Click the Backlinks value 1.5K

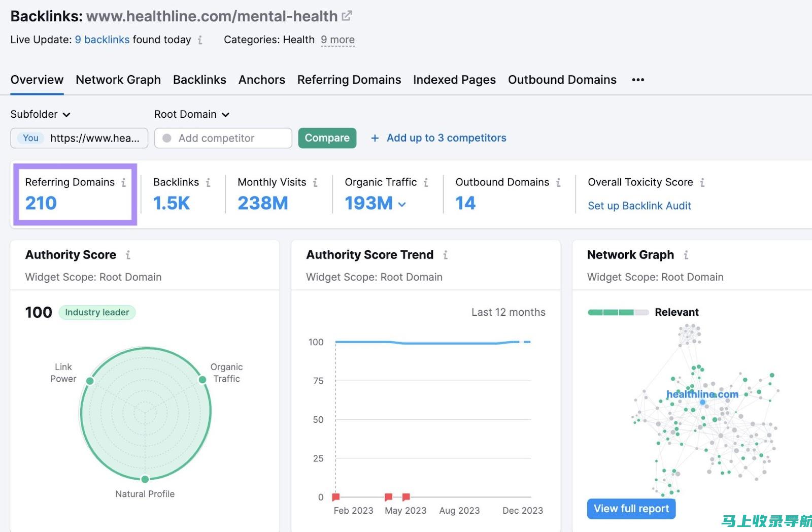(172, 203)
